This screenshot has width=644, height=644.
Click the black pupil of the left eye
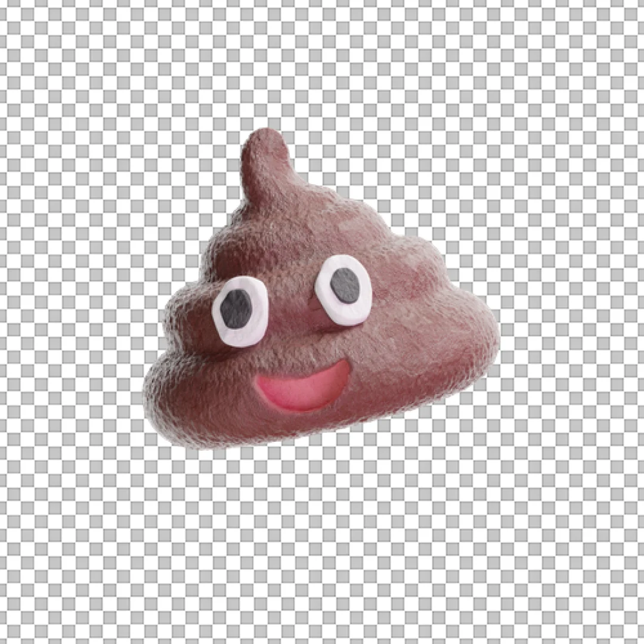point(237,309)
